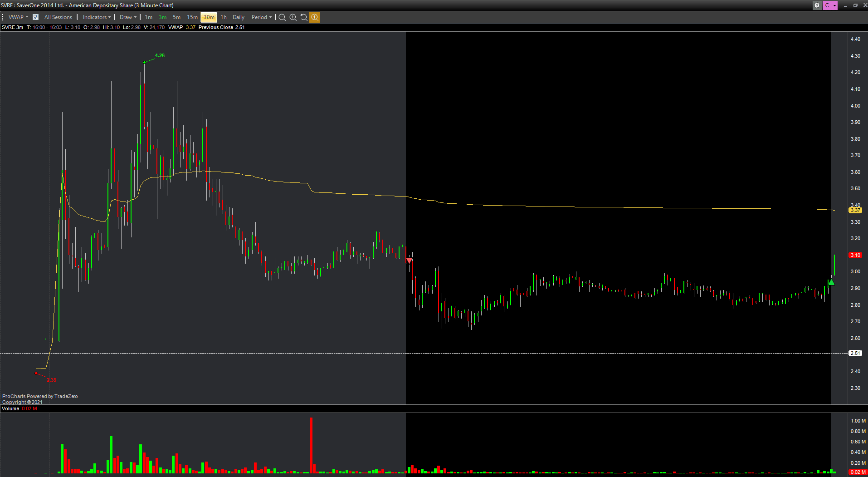The image size is (868, 477).
Task: Expand the Period dropdown
Action: (262, 17)
